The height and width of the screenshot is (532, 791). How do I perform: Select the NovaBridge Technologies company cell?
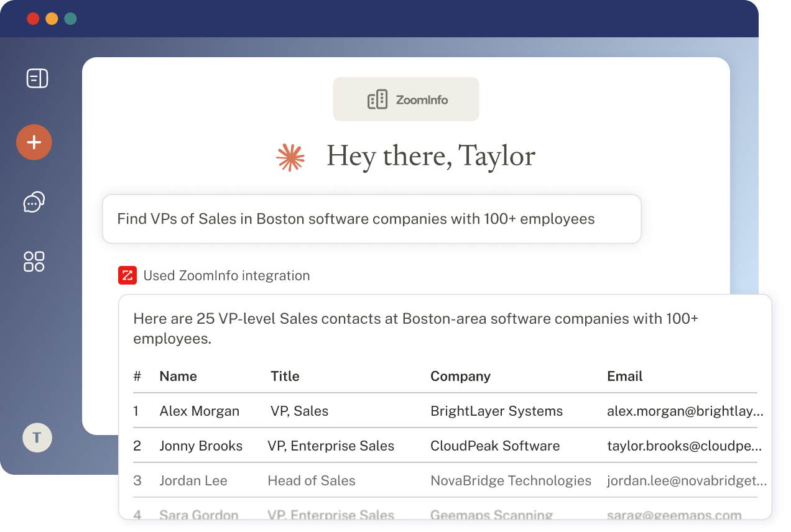click(511, 480)
